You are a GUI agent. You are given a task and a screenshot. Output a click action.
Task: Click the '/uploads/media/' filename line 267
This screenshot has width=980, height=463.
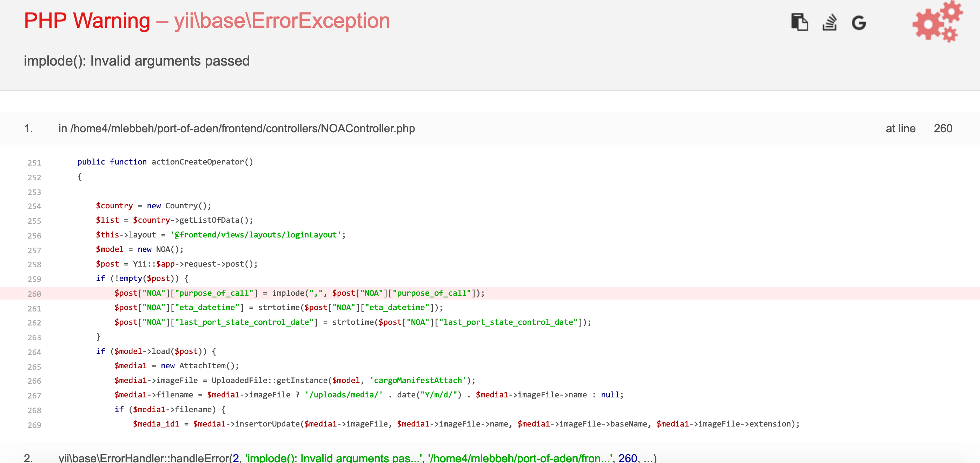pyautogui.click(x=369, y=395)
